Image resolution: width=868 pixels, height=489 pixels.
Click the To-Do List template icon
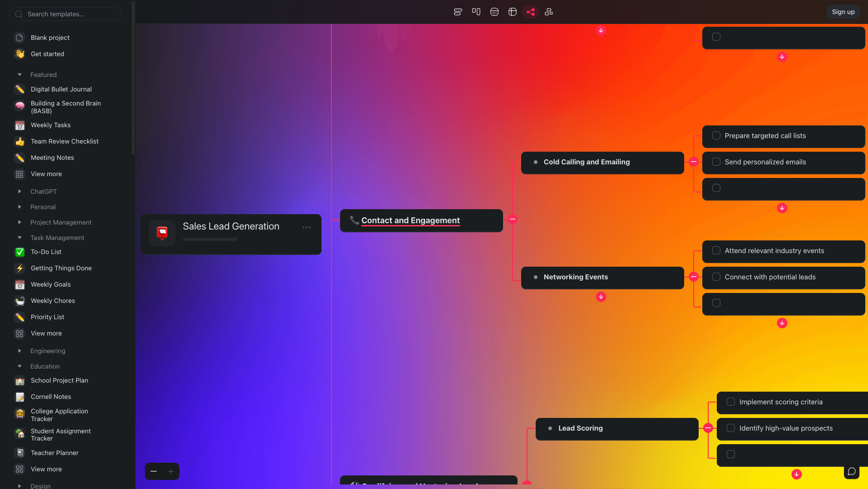[19, 252]
